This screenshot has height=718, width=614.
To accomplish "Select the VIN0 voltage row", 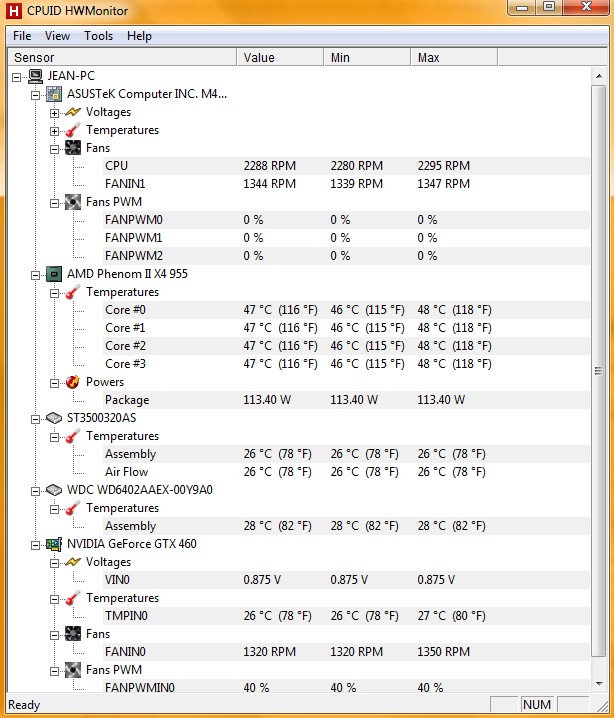I will click(347, 580).
